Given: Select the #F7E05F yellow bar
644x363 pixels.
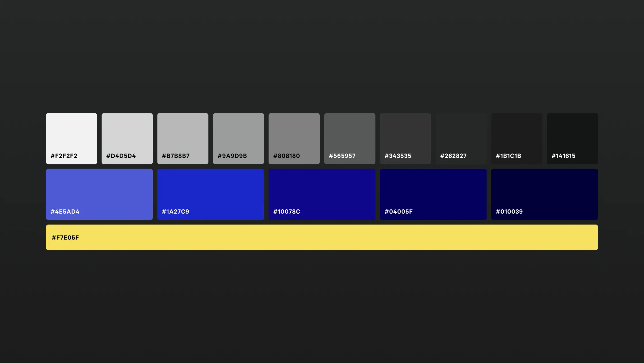Looking at the screenshot, I should click(x=322, y=237).
